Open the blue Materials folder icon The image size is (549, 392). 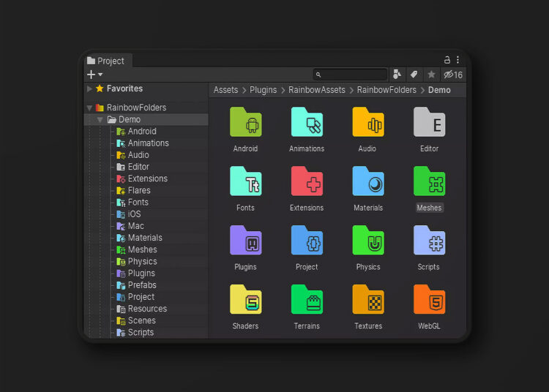coord(367,181)
